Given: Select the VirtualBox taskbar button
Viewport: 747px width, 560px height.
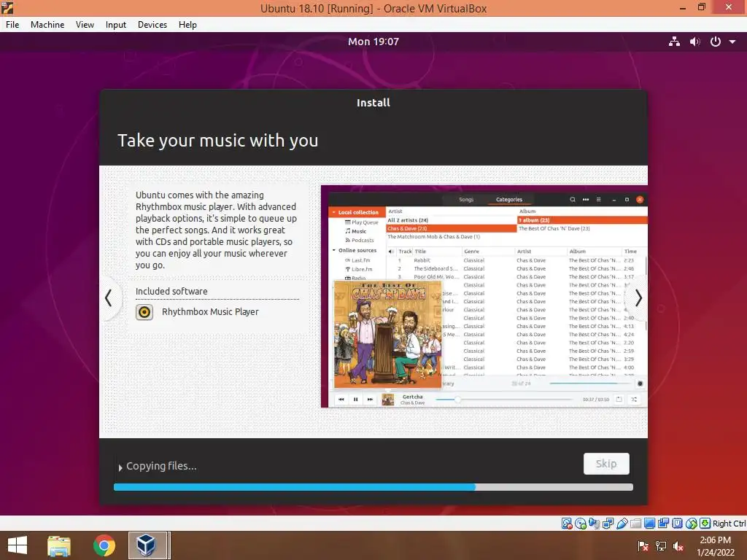Looking at the screenshot, I should coord(147,545).
